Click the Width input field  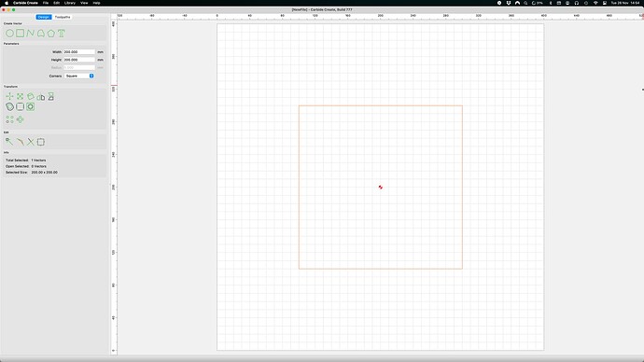click(x=79, y=52)
